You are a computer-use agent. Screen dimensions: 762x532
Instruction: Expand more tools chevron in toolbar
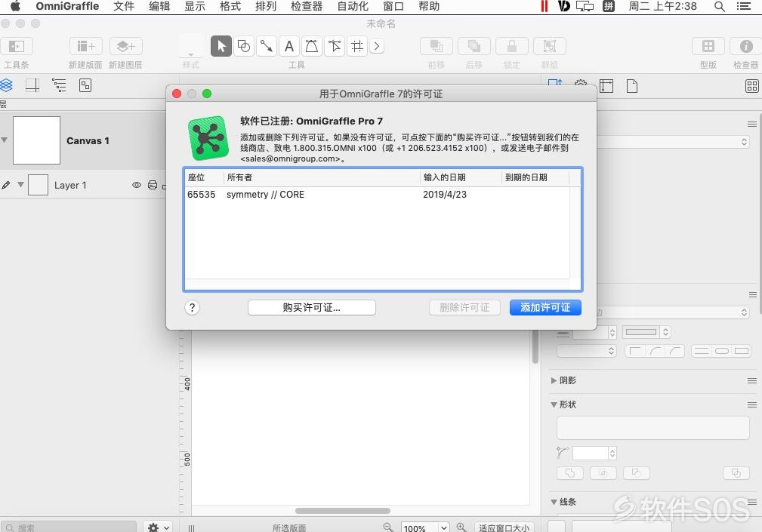tap(377, 46)
